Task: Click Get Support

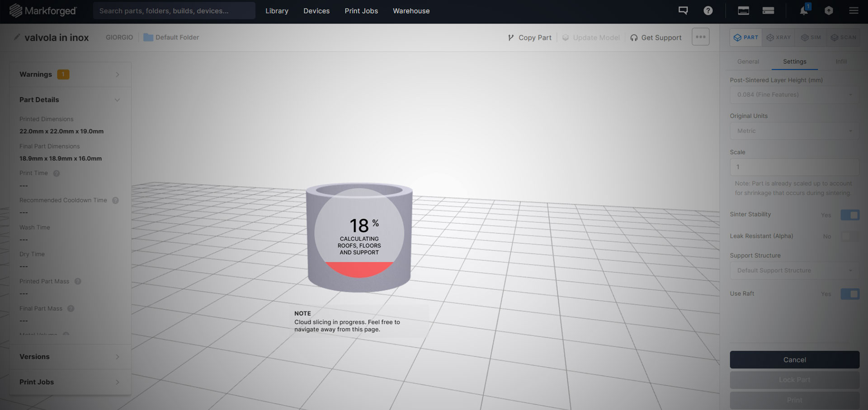Action: [656, 37]
